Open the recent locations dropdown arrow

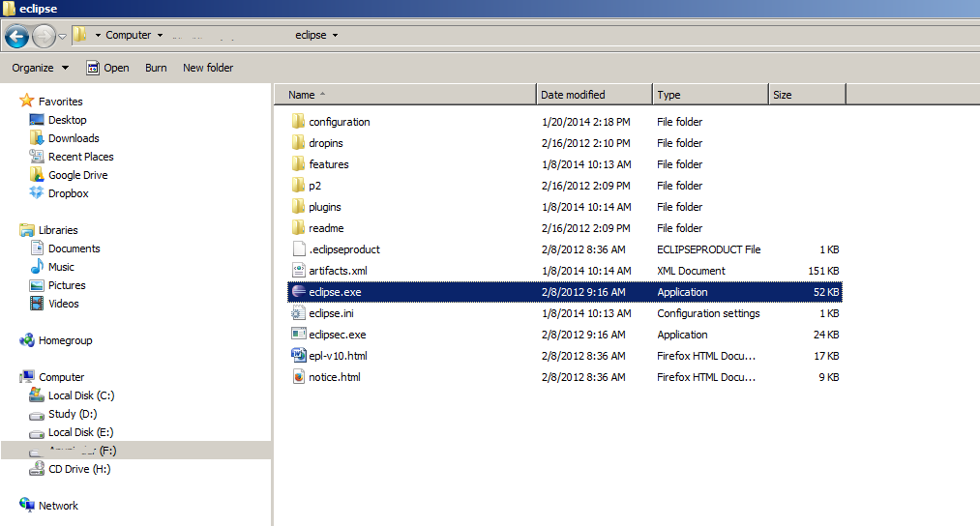tap(63, 37)
